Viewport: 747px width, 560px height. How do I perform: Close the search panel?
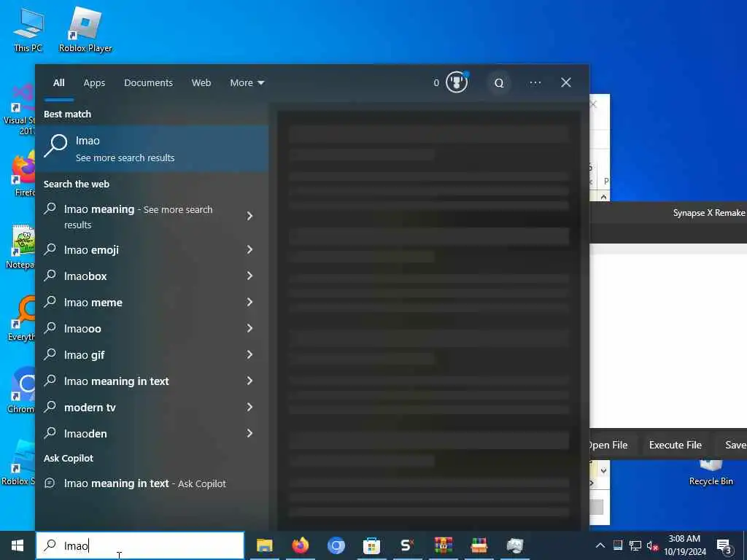point(566,83)
